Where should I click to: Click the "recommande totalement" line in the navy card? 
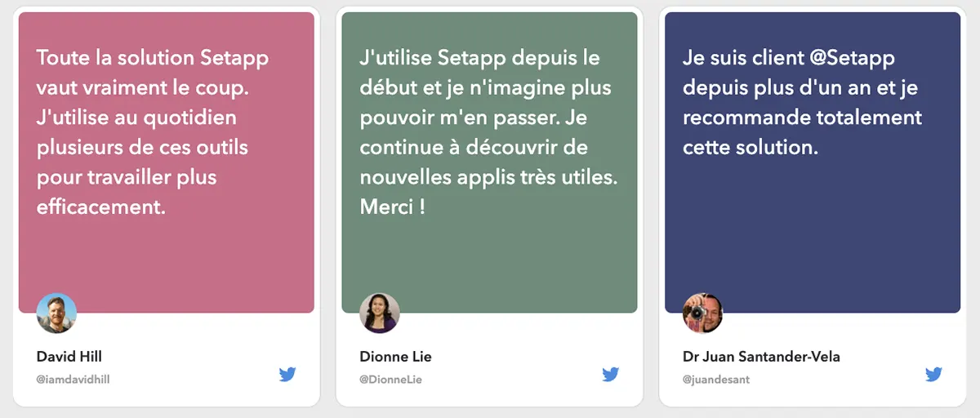[x=802, y=118]
